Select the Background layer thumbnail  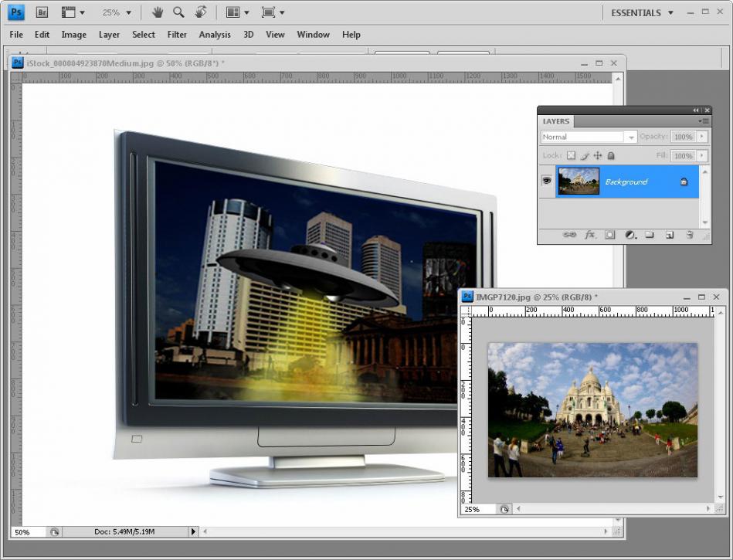pos(579,181)
